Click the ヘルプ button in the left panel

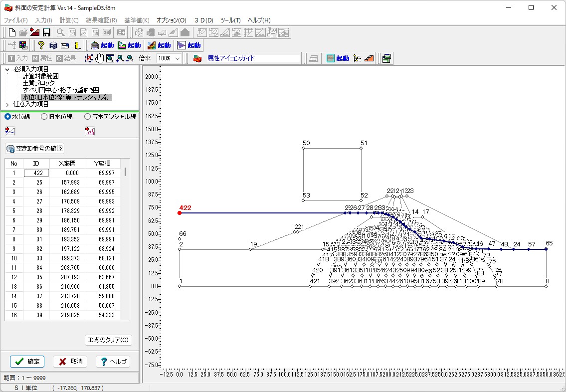(113, 361)
